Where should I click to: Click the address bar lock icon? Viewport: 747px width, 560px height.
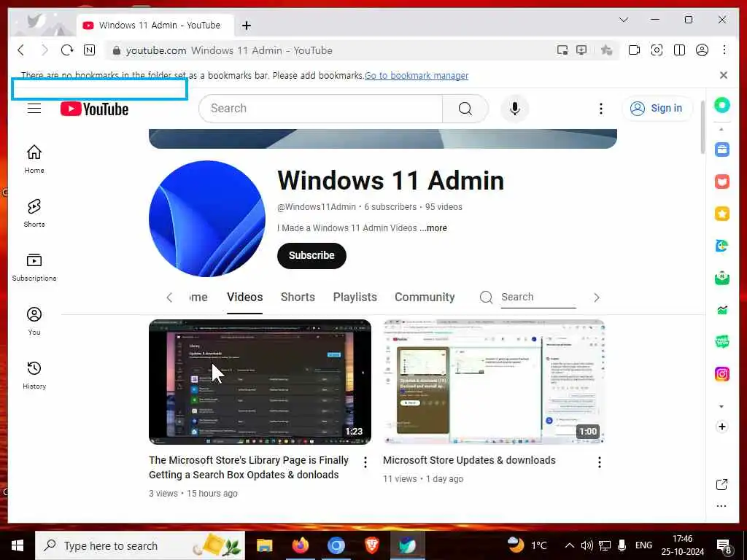[116, 50]
